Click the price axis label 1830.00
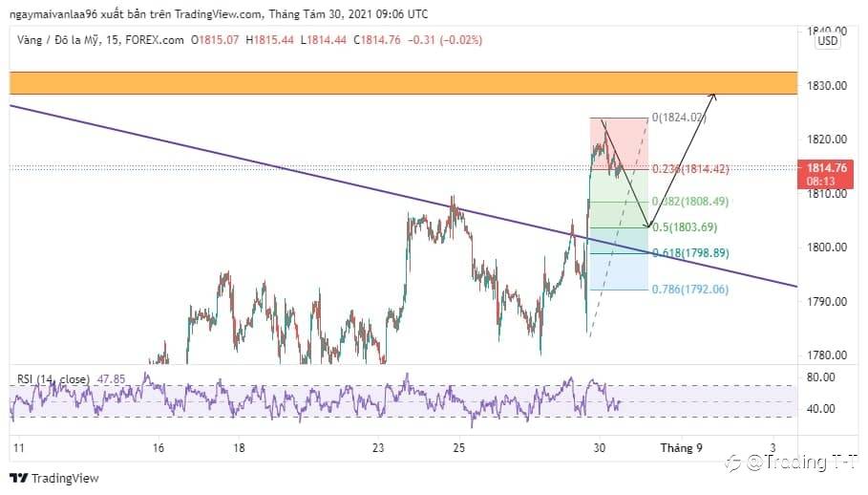Image resolution: width=868 pixels, height=495 pixels. coord(827,86)
